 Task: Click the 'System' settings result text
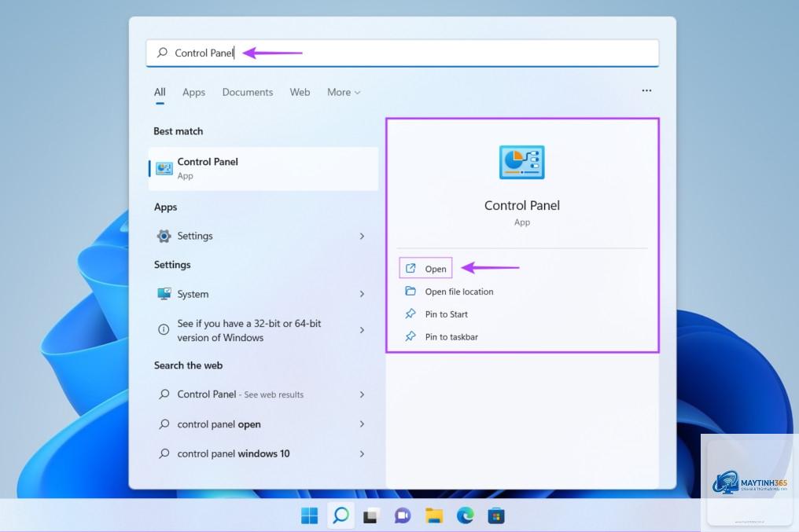tap(193, 294)
